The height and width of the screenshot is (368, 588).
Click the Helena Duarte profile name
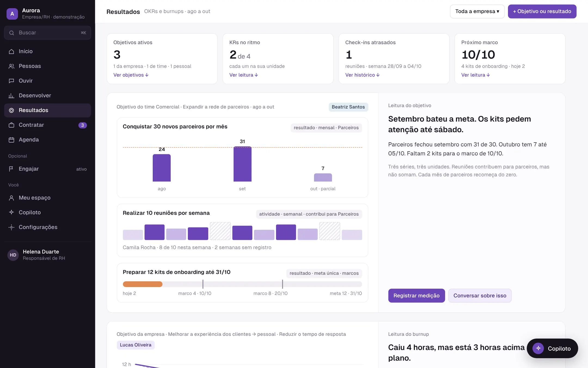(x=41, y=252)
